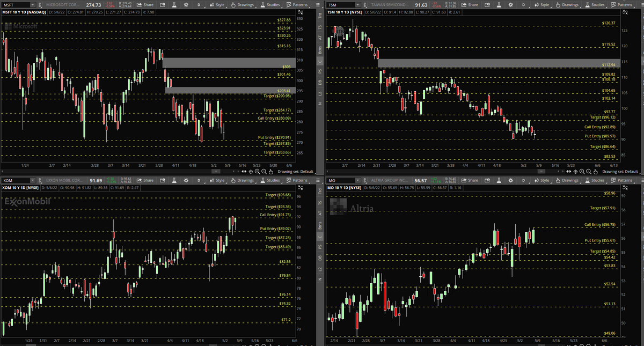644x346 pixels.
Task: Open the Drawings menu in XOM chart
Action: pyautogui.click(x=243, y=180)
